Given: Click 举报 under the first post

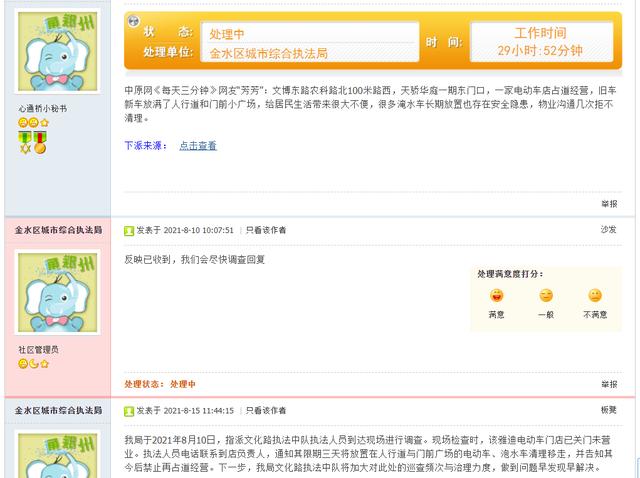Looking at the screenshot, I should 609,204.
